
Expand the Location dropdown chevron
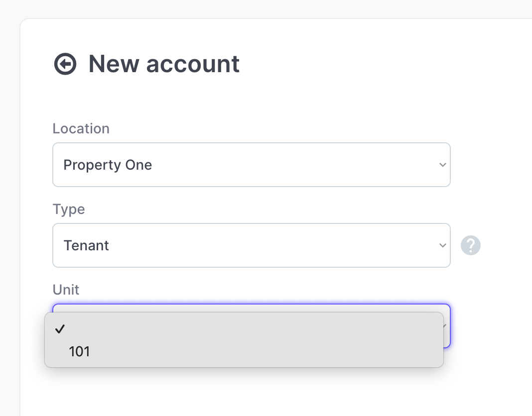pyautogui.click(x=442, y=165)
